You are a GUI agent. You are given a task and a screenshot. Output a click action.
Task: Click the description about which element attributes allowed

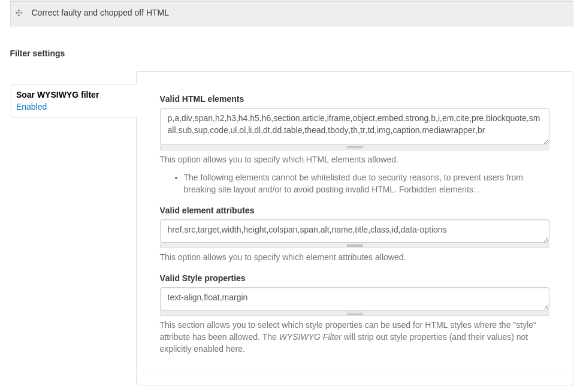(x=283, y=258)
